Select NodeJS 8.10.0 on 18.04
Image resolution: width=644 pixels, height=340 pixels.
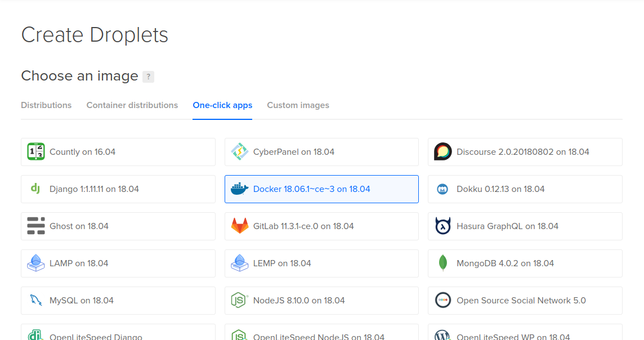321,301
